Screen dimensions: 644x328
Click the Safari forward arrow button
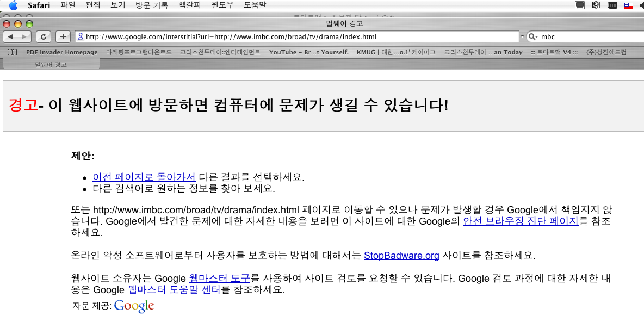(25, 36)
